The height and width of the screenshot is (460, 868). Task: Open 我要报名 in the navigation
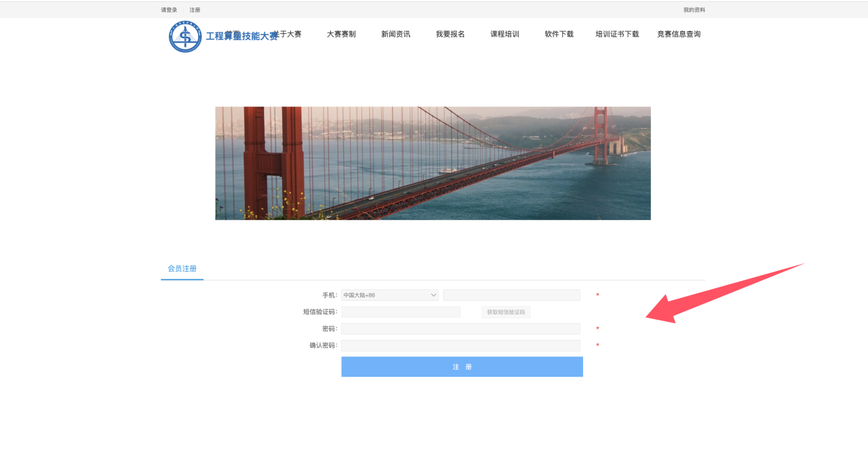[x=450, y=35]
